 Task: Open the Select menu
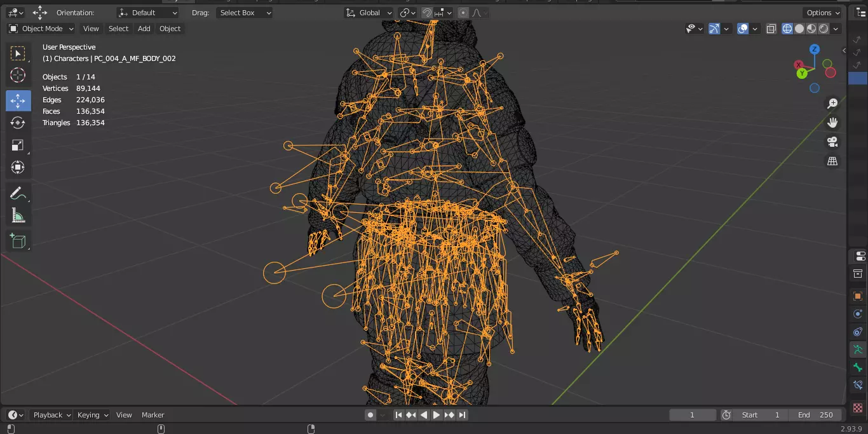click(x=118, y=29)
